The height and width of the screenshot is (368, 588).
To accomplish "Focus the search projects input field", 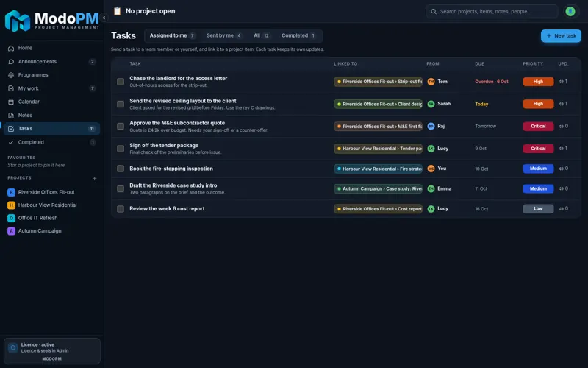I will tap(492, 12).
